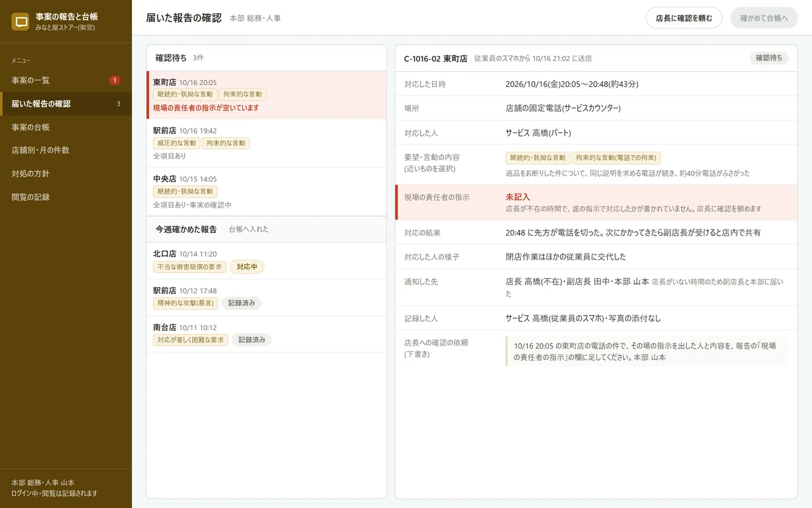Select the 東町店 10/16 20:05 report
The image size is (812, 508).
pos(266,95)
